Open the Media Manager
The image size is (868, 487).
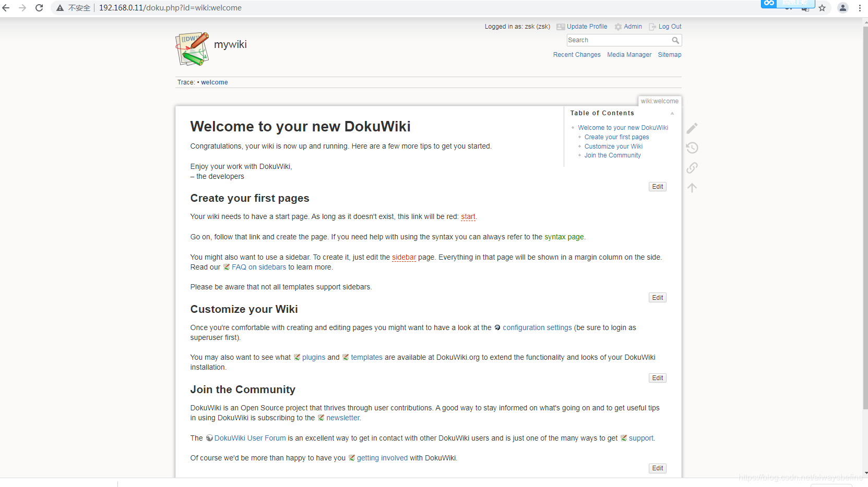click(x=629, y=54)
